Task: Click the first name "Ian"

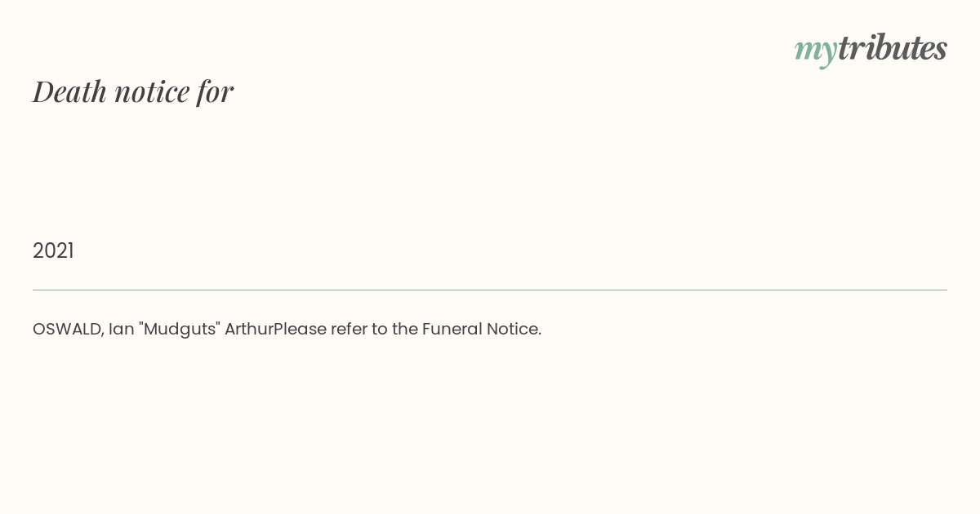Action: [122, 329]
